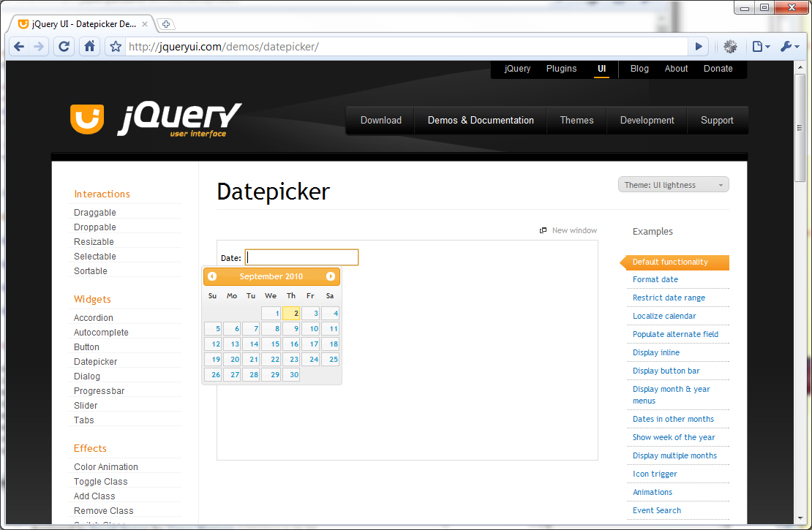Select the Themes navigation item
The width and height of the screenshot is (812, 530).
click(576, 121)
